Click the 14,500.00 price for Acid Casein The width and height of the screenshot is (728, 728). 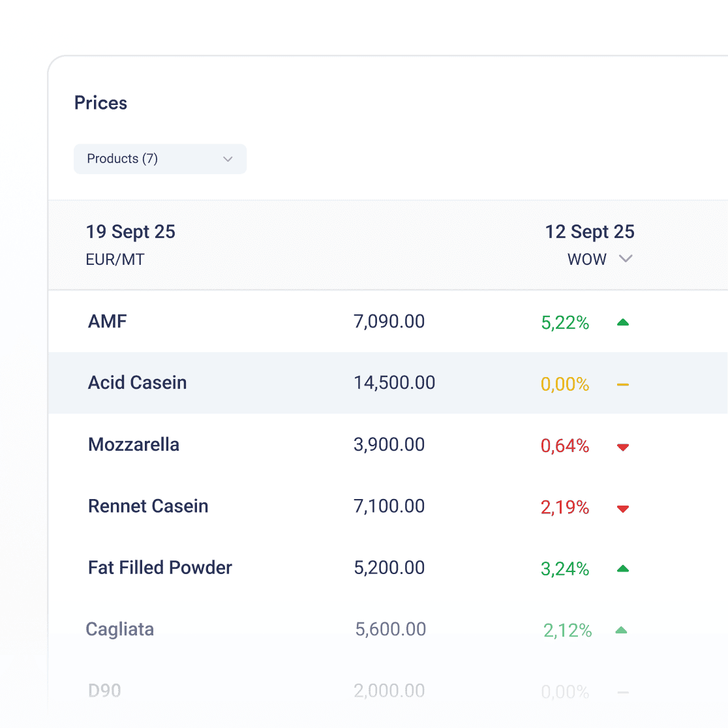395,384
